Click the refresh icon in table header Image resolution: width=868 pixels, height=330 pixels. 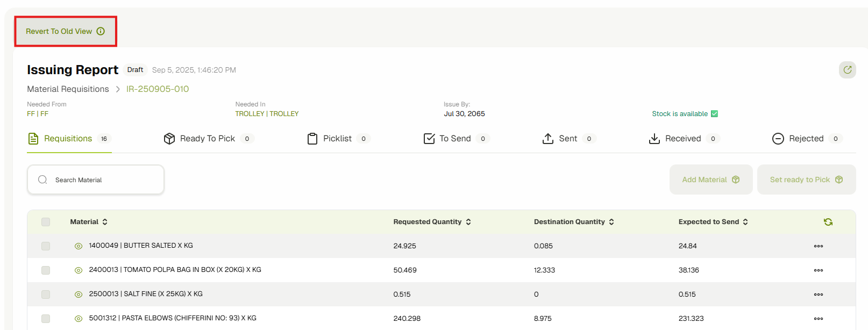pyautogui.click(x=828, y=222)
